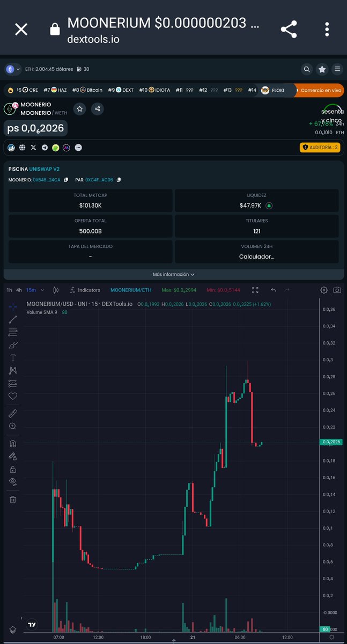The width and height of the screenshot is (347, 644).
Task: Close the browser tab with X
Action: (21, 29)
